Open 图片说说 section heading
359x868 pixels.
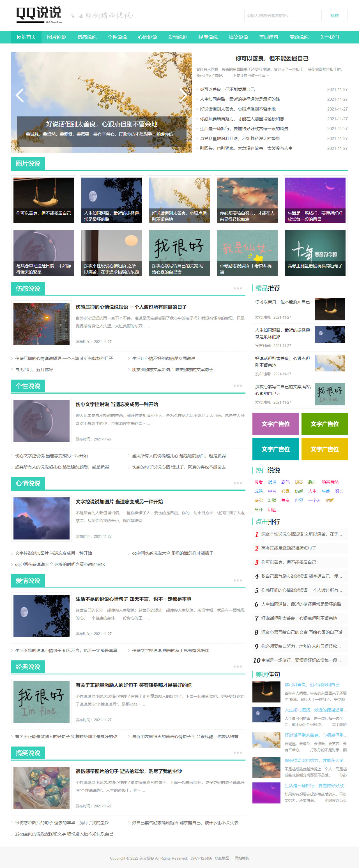coord(28,164)
